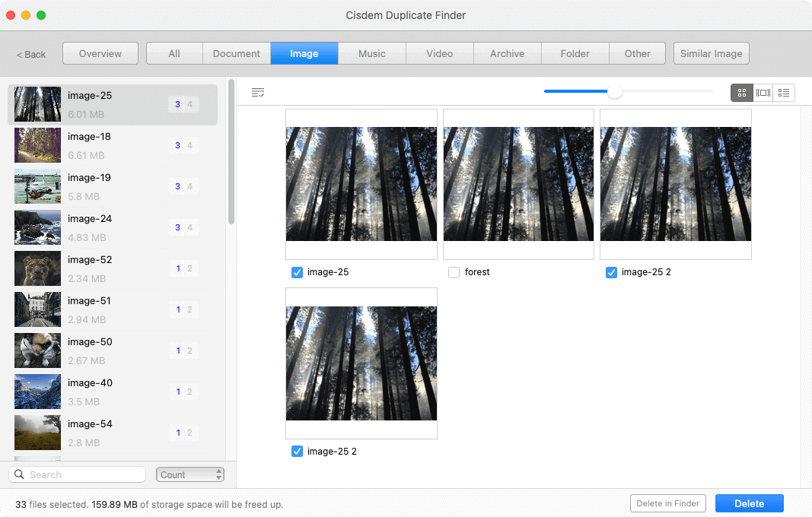Go back using the Back button

coord(30,53)
